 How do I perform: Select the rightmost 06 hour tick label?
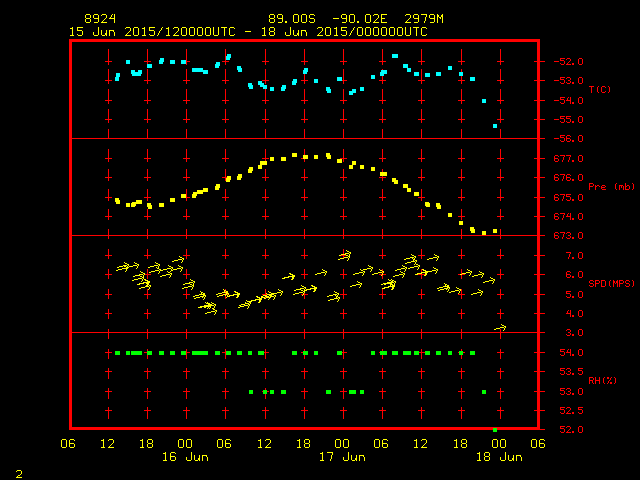point(538,444)
